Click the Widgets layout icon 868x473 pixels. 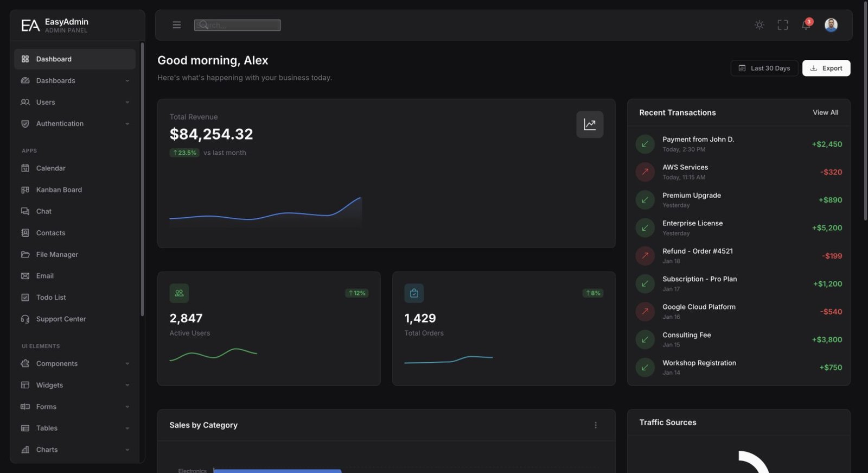pos(25,386)
